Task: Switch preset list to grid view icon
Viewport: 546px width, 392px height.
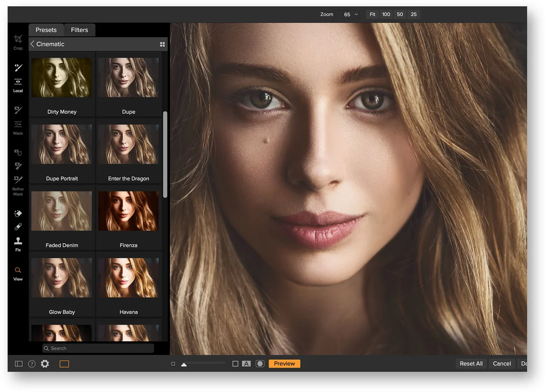Action: tap(162, 44)
